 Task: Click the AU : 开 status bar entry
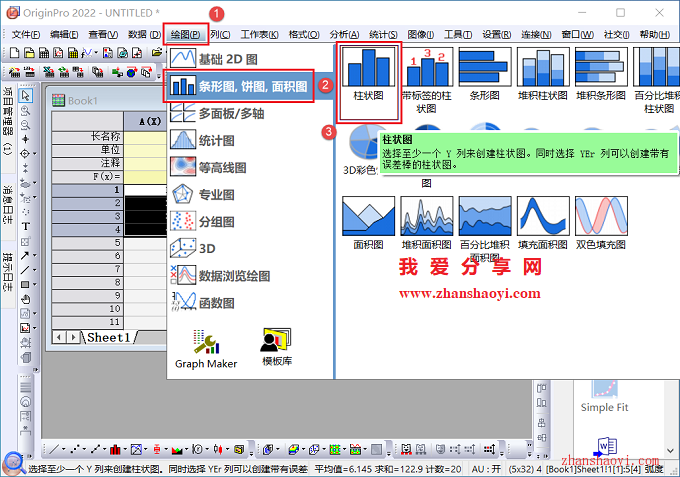tap(486, 469)
